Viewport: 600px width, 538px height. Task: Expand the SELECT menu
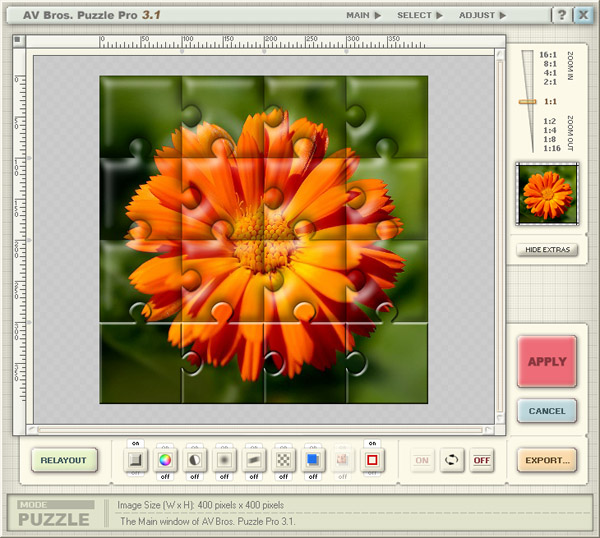[419, 15]
